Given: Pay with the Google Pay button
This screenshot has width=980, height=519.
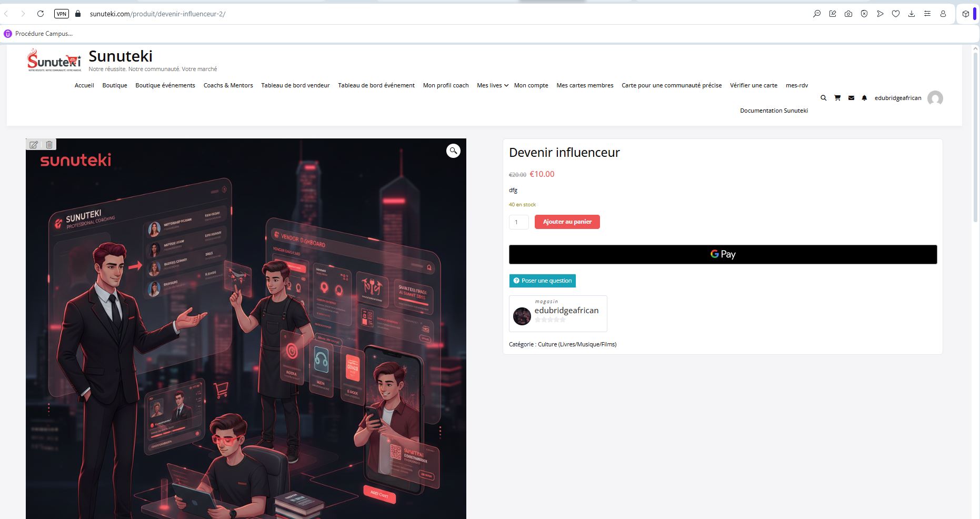Looking at the screenshot, I should click(723, 254).
